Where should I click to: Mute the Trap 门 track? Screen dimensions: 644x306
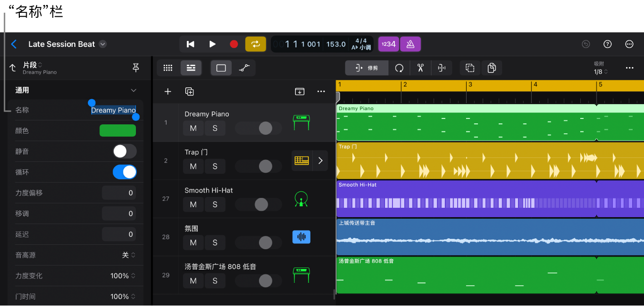coord(193,166)
